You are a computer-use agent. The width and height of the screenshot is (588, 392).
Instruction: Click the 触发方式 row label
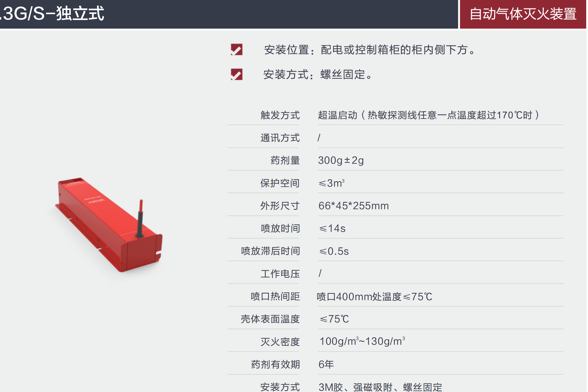point(280,115)
